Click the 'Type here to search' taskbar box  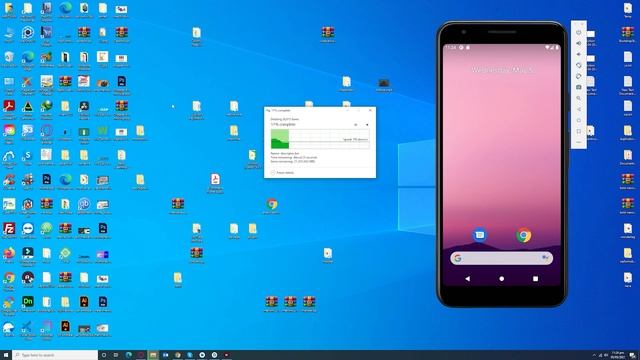[55, 355]
